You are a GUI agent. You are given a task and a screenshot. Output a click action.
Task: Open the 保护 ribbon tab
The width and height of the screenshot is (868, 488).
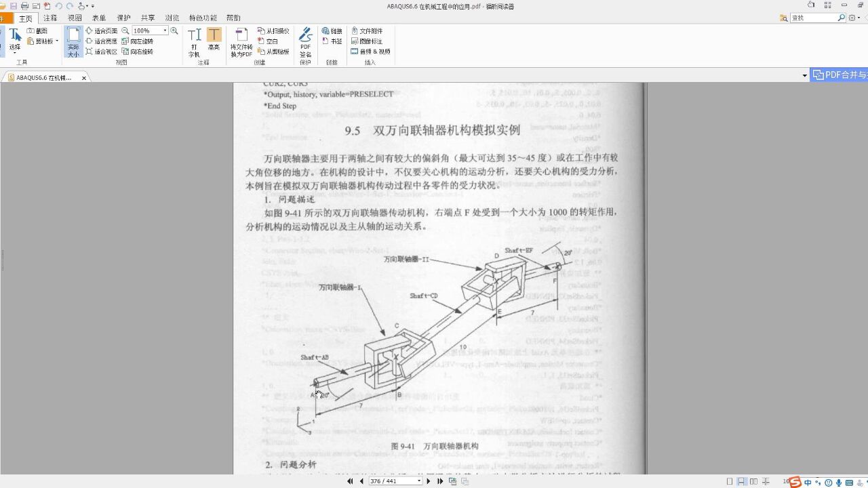point(123,18)
